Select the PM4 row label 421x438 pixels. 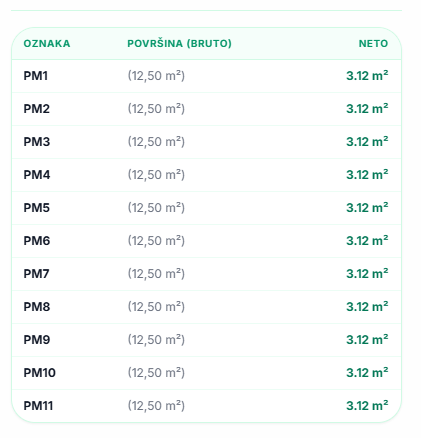(x=37, y=175)
